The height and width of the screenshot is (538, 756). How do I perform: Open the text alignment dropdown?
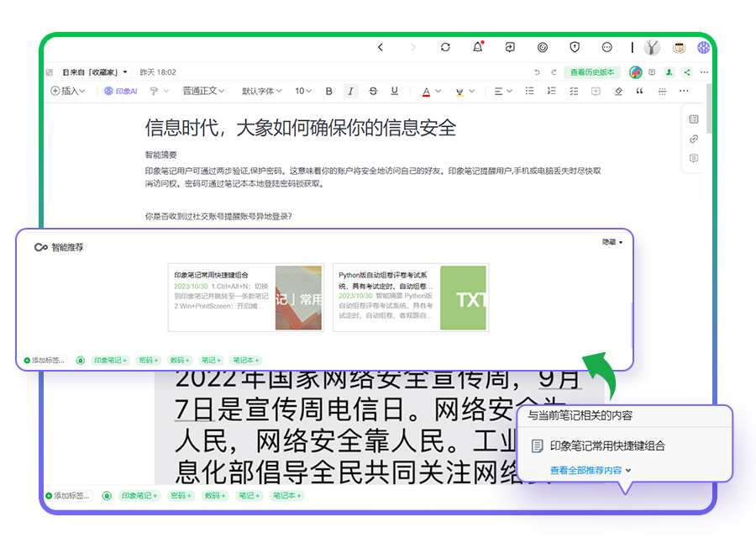(x=503, y=91)
